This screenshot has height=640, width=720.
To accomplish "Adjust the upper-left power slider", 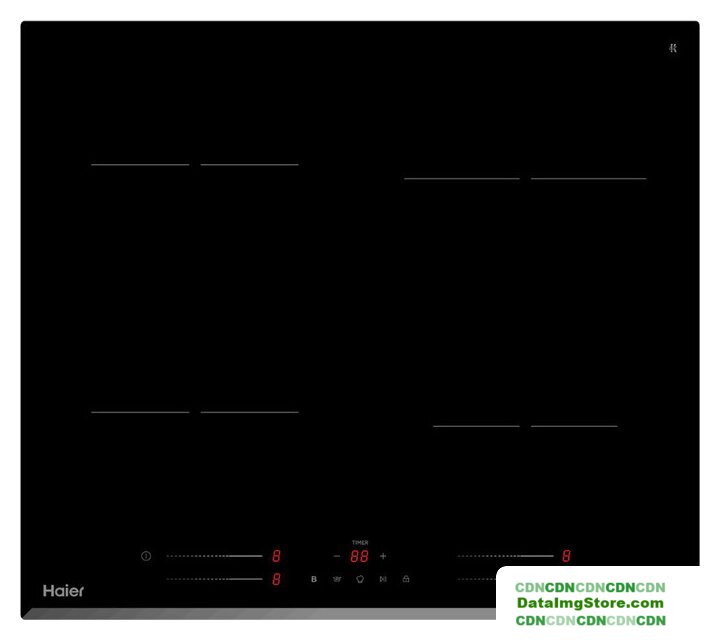I will (x=214, y=556).
